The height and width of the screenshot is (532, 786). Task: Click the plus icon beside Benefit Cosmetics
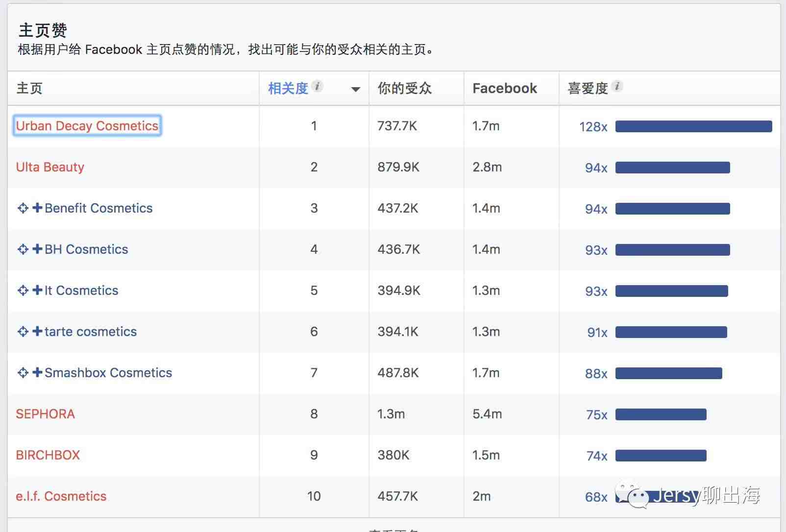[37, 208]
